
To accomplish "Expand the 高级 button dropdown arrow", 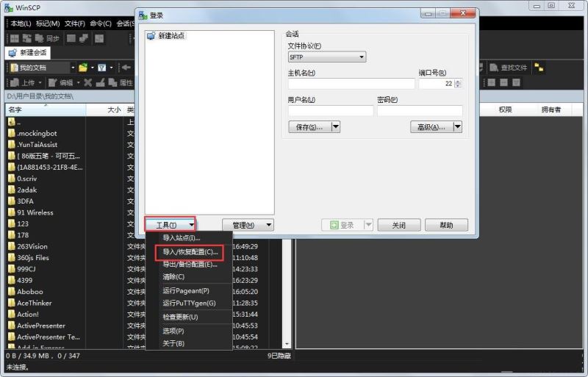I will pyautogui.click(x=457, y=127).
